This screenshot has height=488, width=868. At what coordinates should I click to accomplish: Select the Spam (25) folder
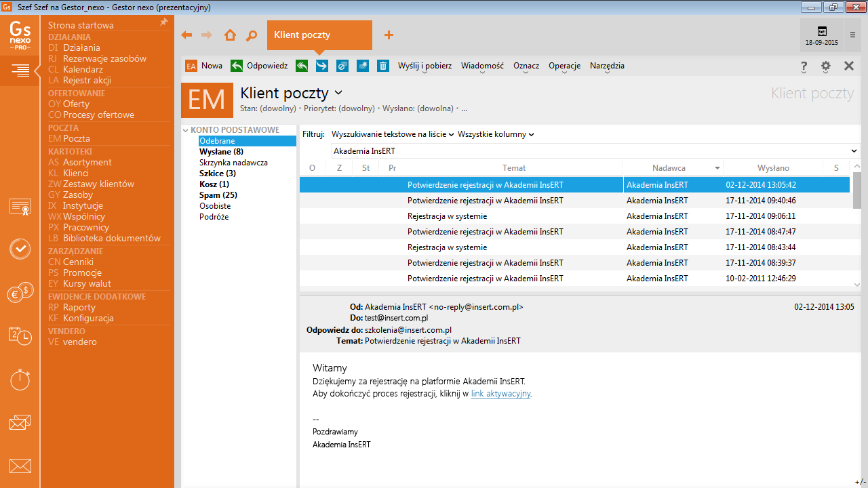point(218,195)
